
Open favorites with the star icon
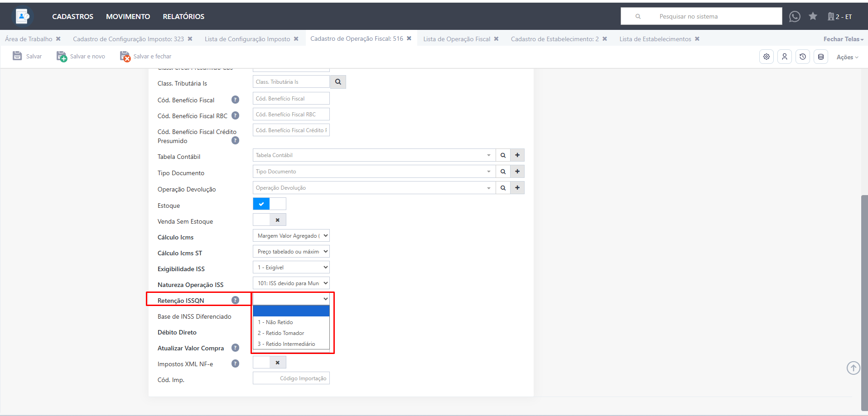pos(813,16)
